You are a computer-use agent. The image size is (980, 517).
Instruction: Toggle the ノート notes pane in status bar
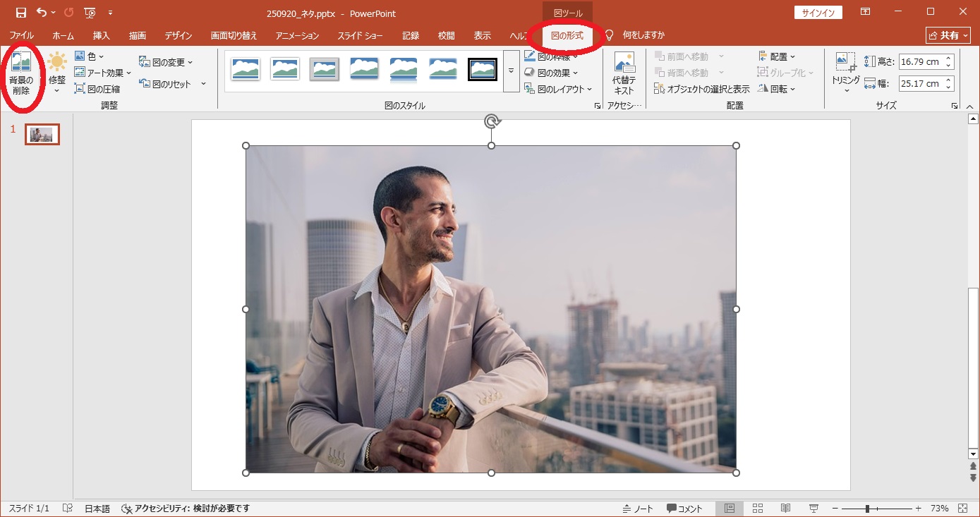click(x=638, y=509)
